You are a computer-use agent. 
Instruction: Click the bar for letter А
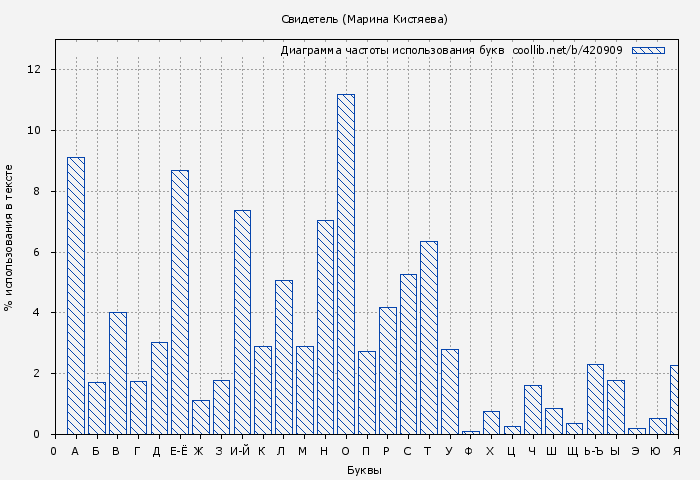pos(76,295)
